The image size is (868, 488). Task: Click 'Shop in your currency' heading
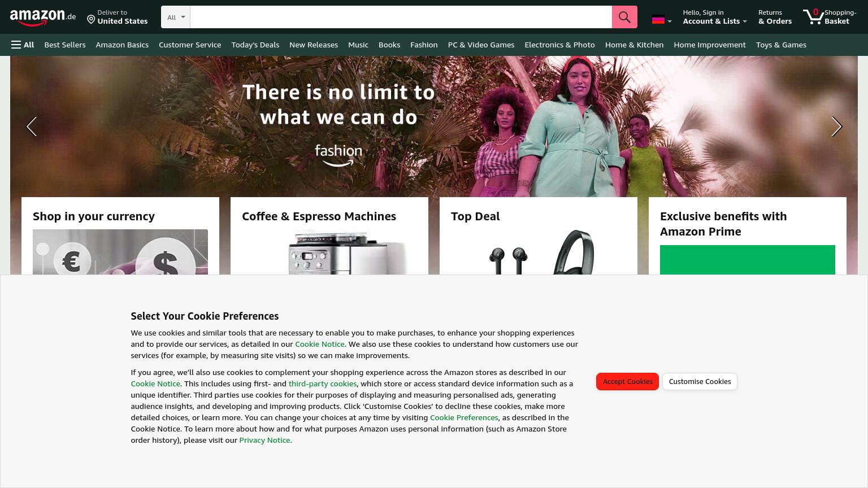(94, 216)
